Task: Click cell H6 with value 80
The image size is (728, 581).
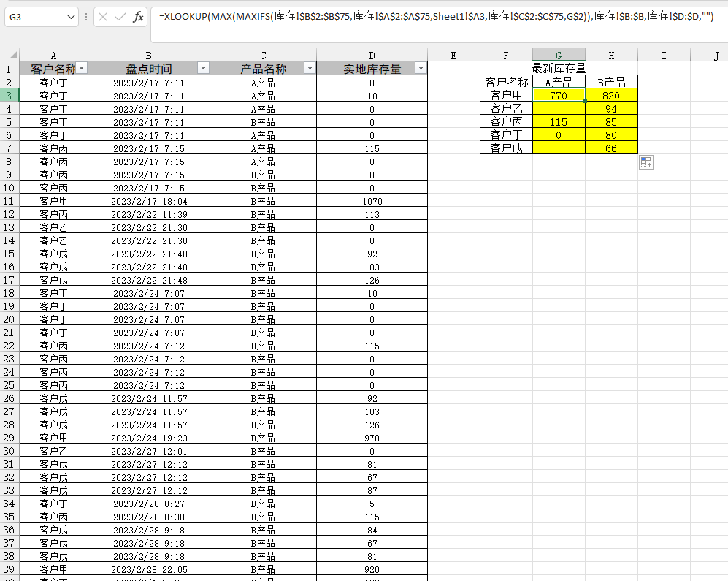Action: tap(611, 134)
